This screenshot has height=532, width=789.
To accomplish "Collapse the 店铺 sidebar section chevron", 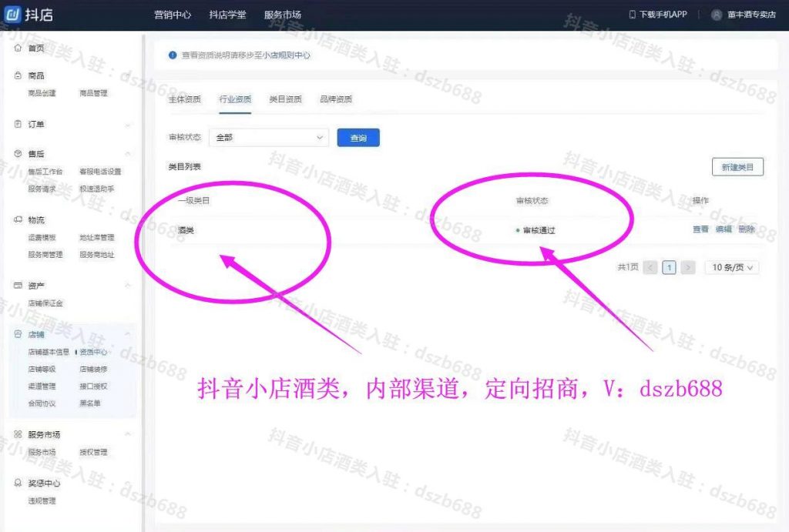I will pyautogui.click(x=128, y=334).
